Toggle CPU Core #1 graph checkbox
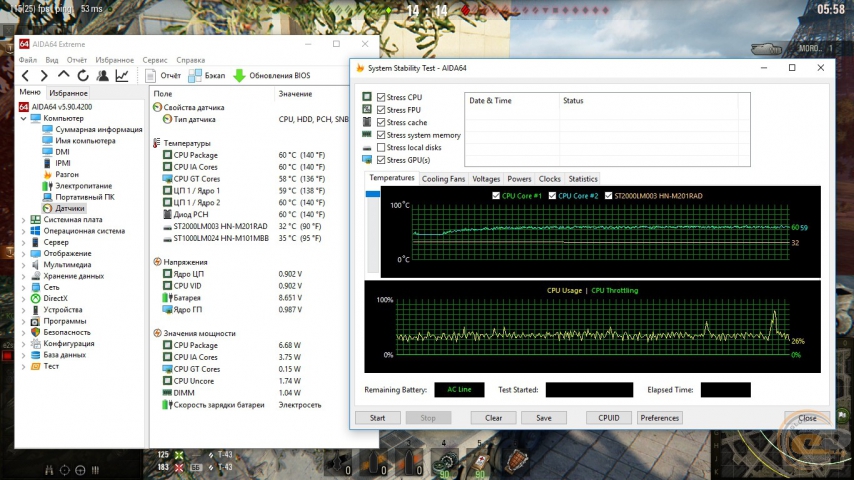 496,196
